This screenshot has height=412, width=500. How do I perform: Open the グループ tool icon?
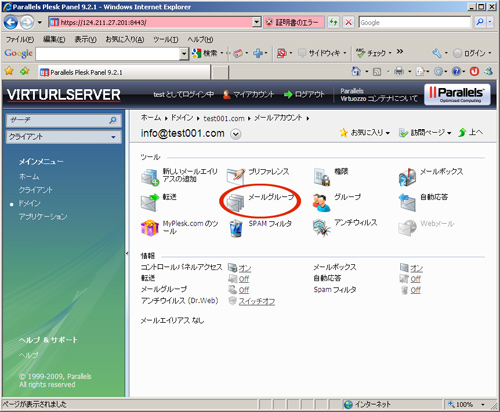tap(321, 202)
